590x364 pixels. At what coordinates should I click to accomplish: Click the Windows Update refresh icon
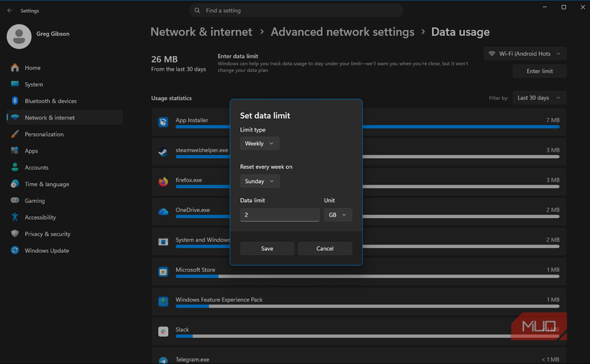(x=15, y=250)
